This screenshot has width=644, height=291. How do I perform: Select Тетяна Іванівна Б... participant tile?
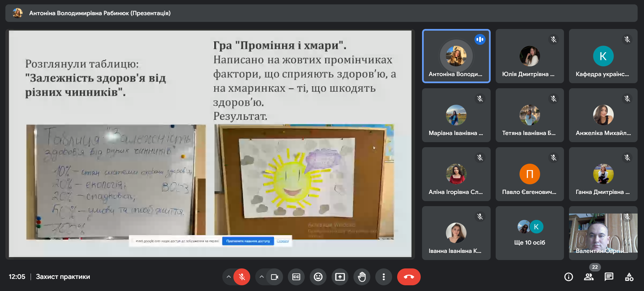pyautogui.click(x=530, y=115)
